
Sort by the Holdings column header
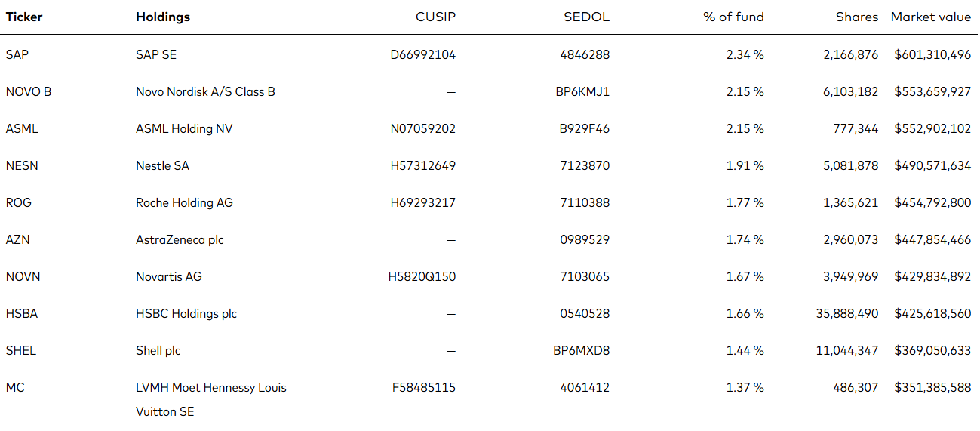click(163, 17)
